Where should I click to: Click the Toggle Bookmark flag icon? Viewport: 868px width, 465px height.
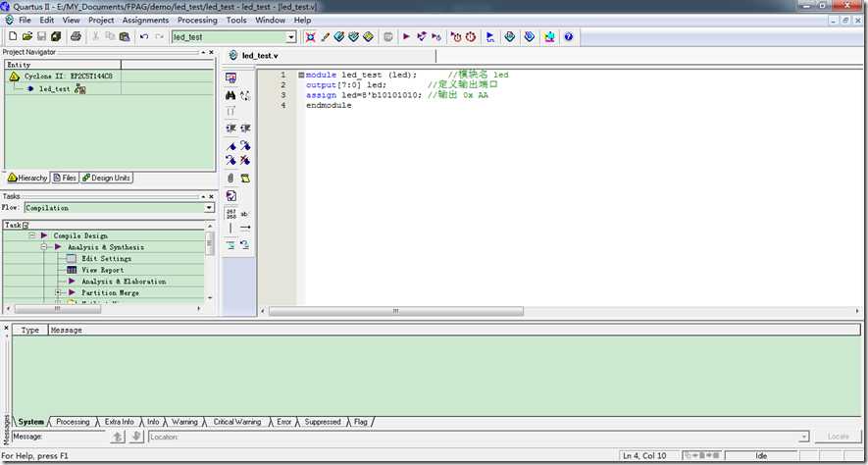(x=230, y=146)
